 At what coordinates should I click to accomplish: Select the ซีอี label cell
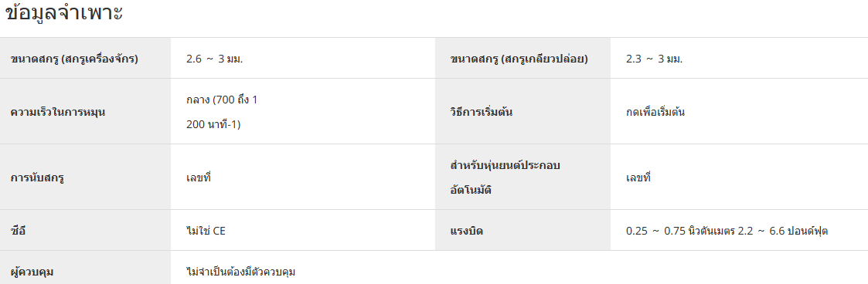(85, 231)
